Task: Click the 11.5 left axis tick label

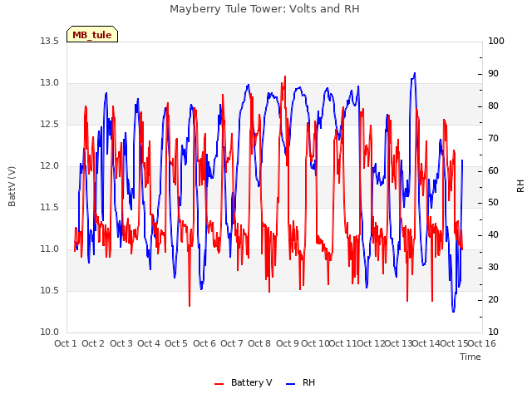Action: (x=50, y=207)
